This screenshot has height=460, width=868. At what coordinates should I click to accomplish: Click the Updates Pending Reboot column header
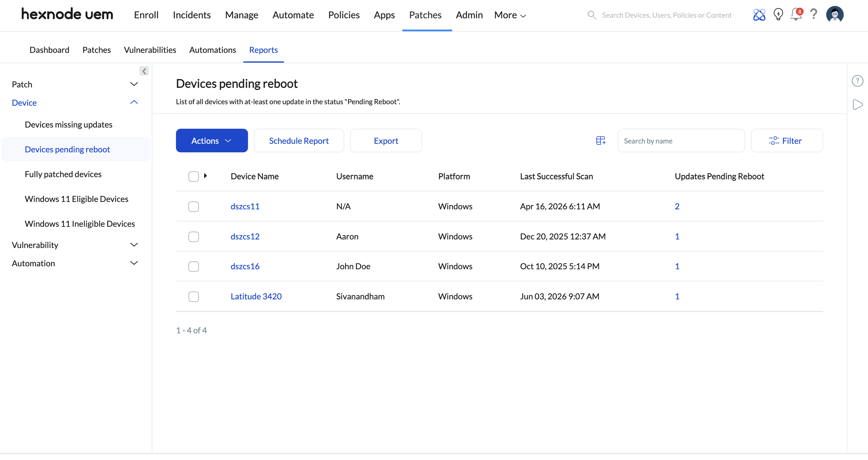tap(719, 176)
